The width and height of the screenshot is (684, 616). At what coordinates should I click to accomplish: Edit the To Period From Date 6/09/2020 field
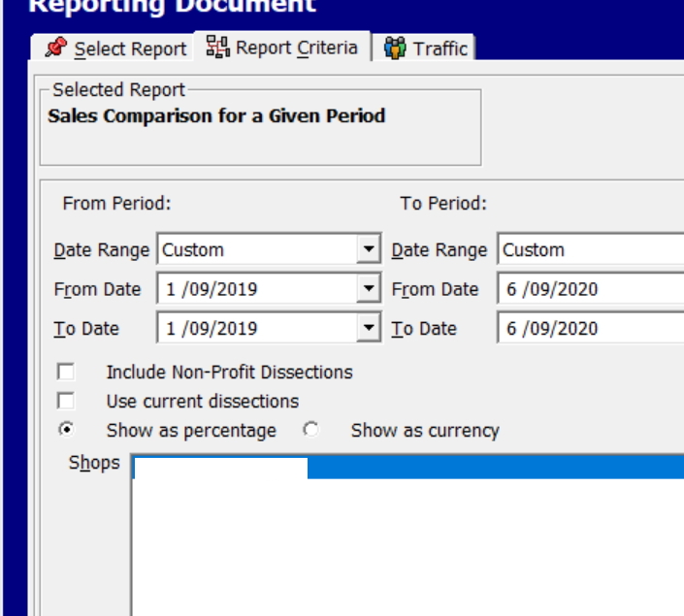coord(591,288)
